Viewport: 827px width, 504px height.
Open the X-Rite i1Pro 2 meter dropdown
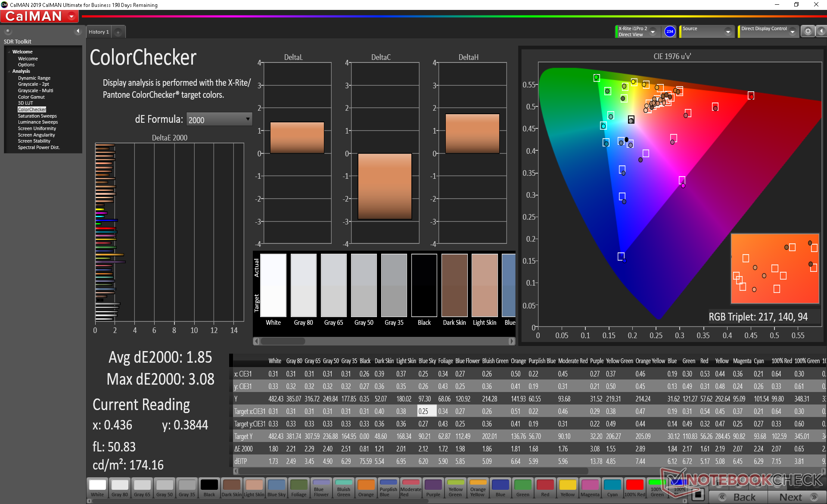(653, 31)
